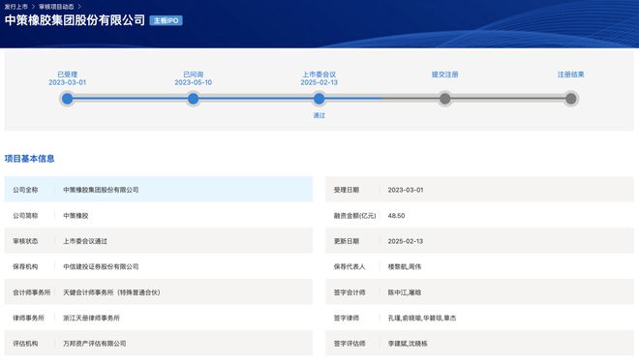Select the 上市委会议 timeline node
Screen dimensions: 639x364
pyautogui.click(x=319, y=99)
